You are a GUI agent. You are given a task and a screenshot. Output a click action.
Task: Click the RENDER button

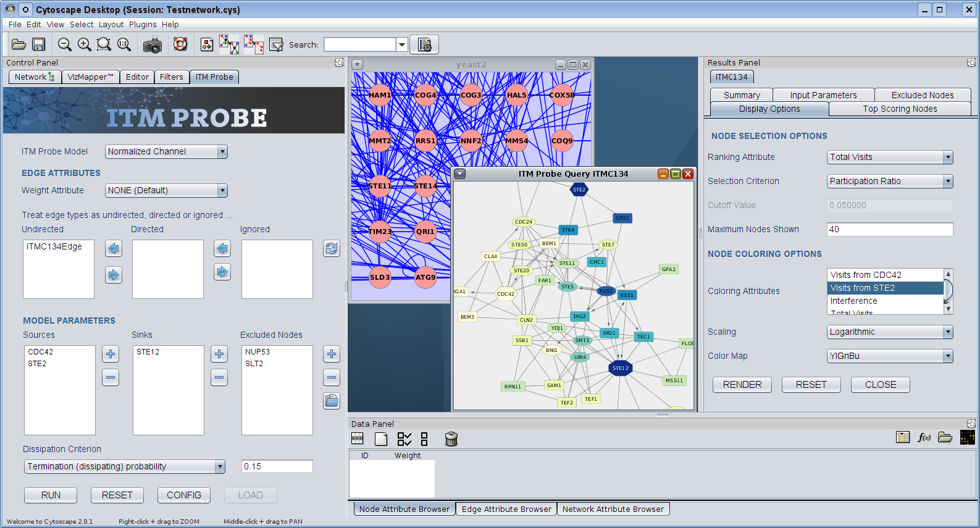[742, 385]
